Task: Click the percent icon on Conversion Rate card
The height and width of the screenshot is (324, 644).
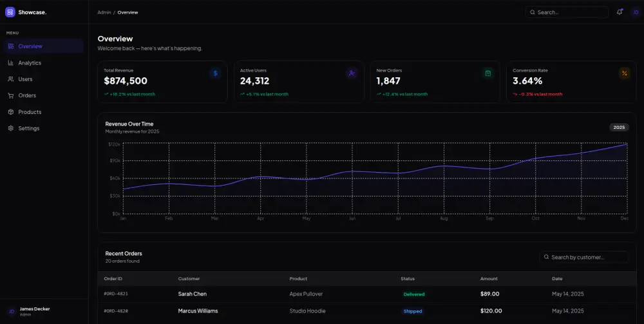Action: click(624, 73)
